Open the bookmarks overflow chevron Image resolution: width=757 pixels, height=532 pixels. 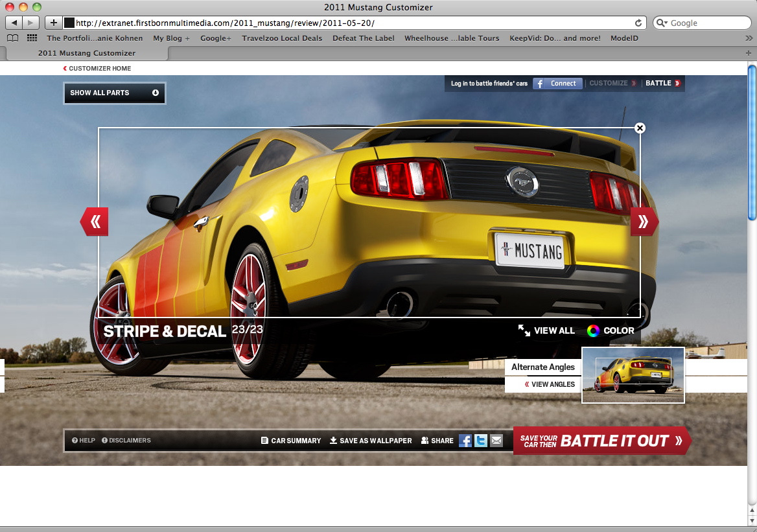(x=749, y=38)
